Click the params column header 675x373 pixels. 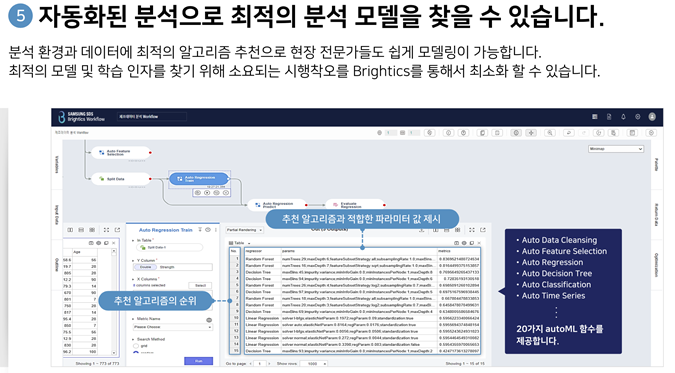click(359, 251)
